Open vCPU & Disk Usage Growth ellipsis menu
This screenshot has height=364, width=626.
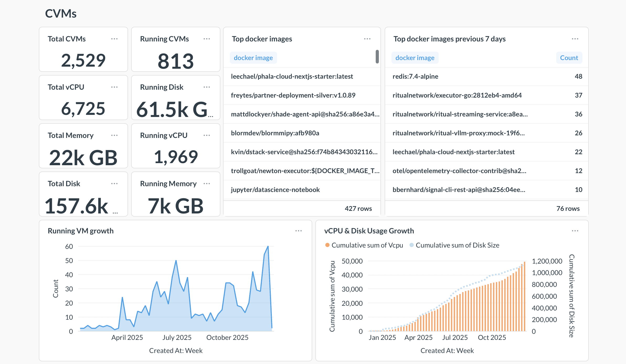click(575, 231)
